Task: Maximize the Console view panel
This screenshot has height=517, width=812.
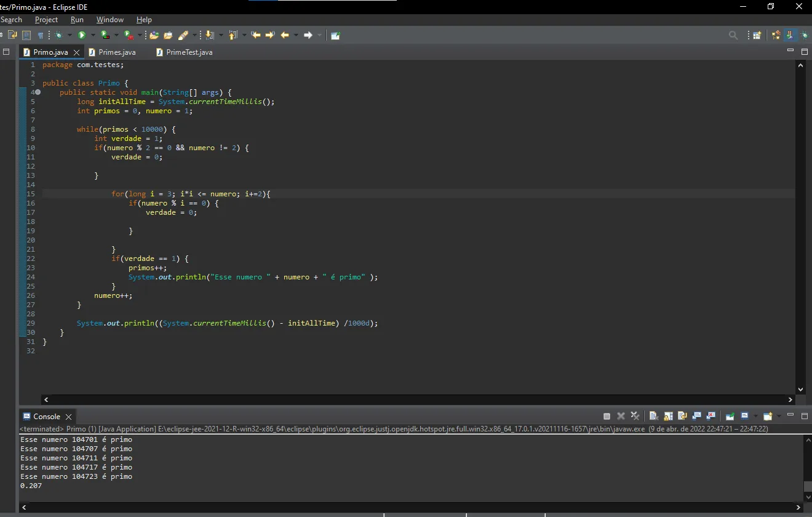Action: click(x=804, y=415)
